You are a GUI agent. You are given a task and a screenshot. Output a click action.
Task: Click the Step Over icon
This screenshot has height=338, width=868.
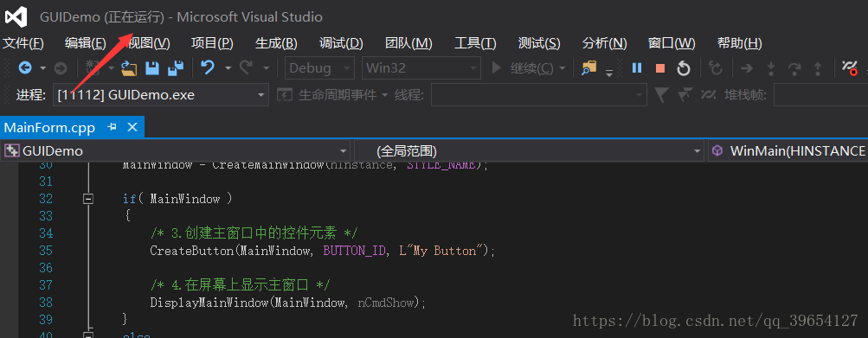[794, 68]
